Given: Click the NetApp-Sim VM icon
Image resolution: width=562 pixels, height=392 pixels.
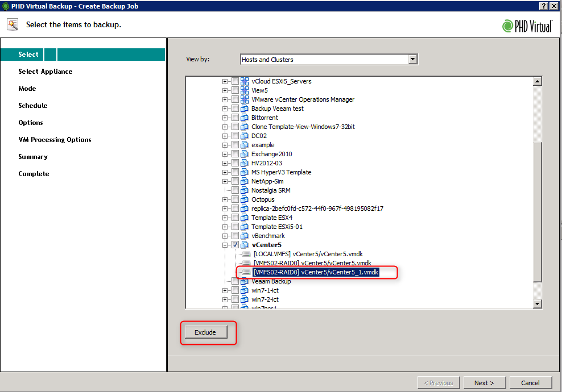Looking at the screenshot, I should 245,181.
